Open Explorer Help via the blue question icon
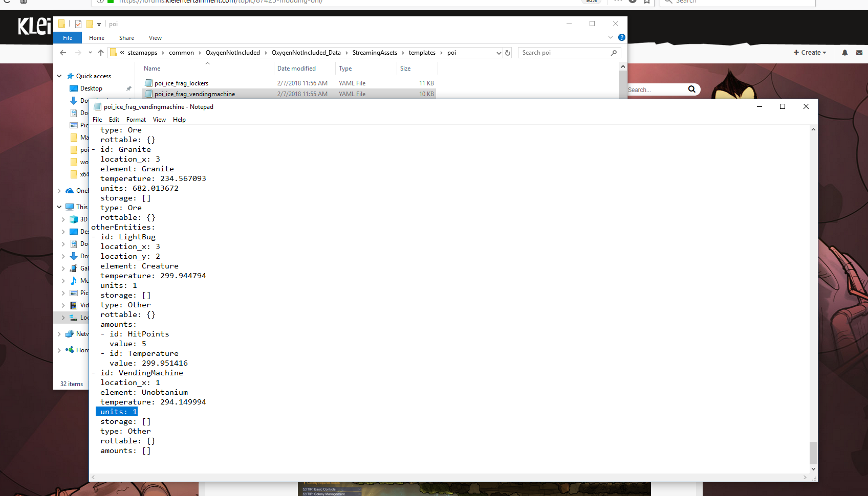This screenshot has height=496, width=868. coord(622,37)
